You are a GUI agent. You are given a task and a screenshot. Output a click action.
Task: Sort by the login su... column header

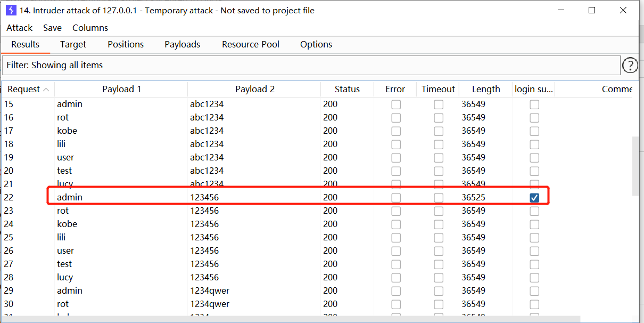(534, 89)
